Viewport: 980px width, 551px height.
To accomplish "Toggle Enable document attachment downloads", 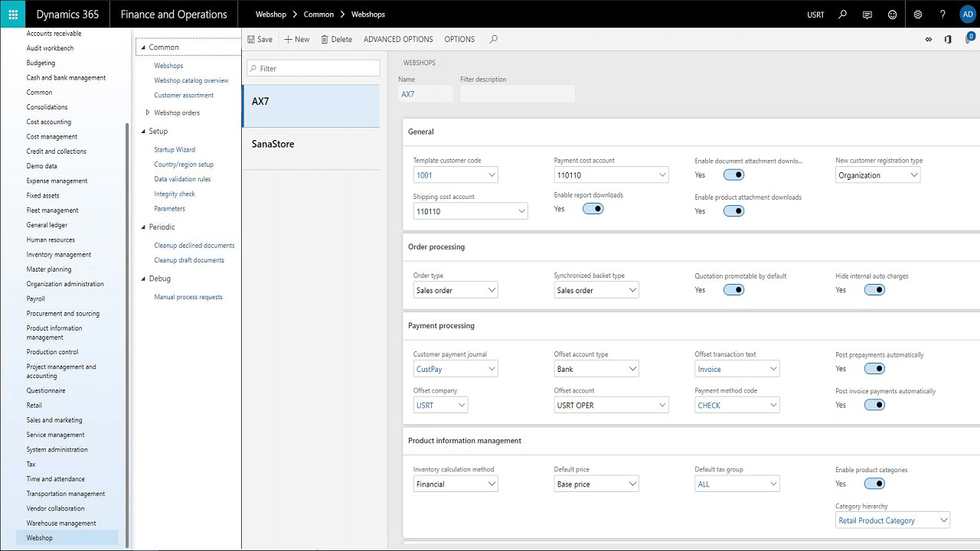I will [x=733, y=174].
